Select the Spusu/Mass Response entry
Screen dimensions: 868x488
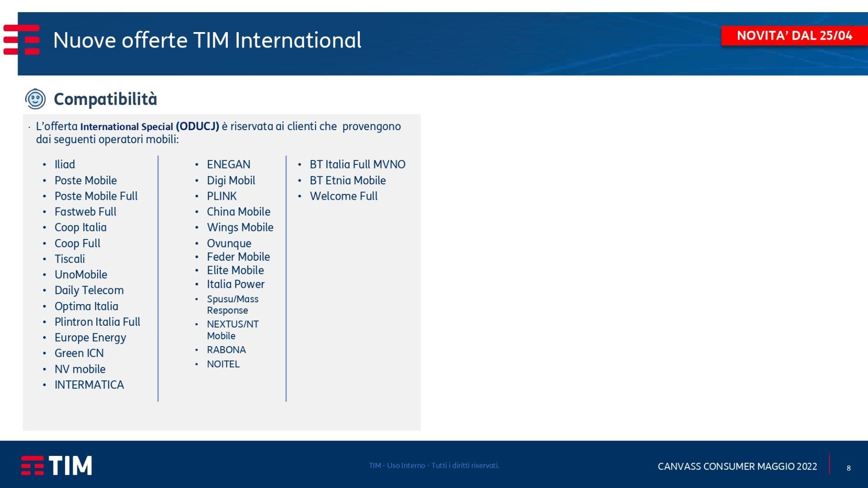pos(232,305)
